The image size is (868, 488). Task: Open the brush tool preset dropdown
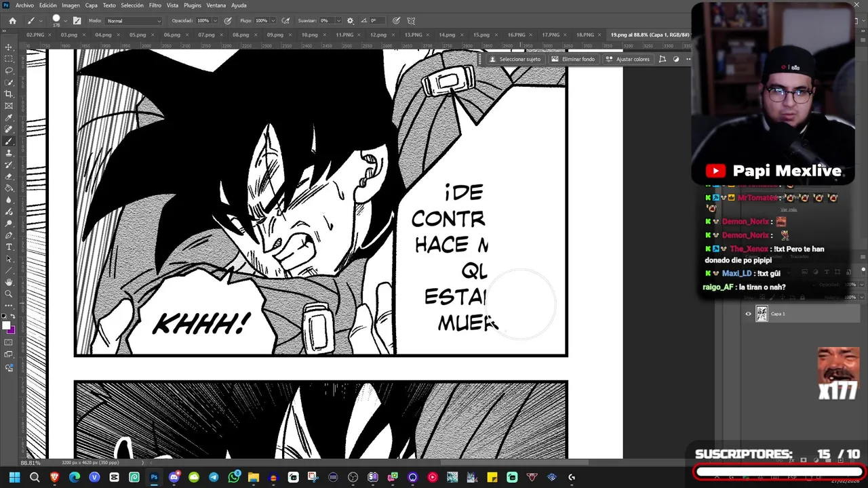[x=40, y=20]
